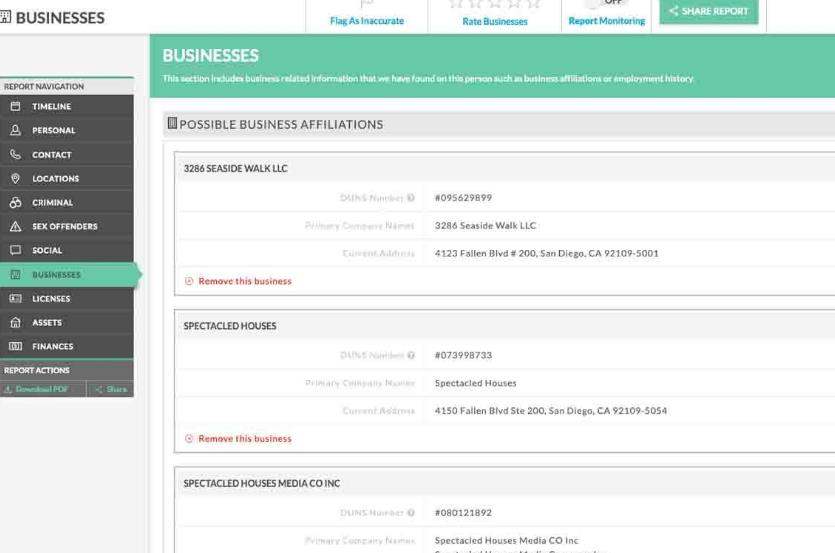
Task: Click Rate Businesses link
Action: pyautogui.click(x=495, y=21)
